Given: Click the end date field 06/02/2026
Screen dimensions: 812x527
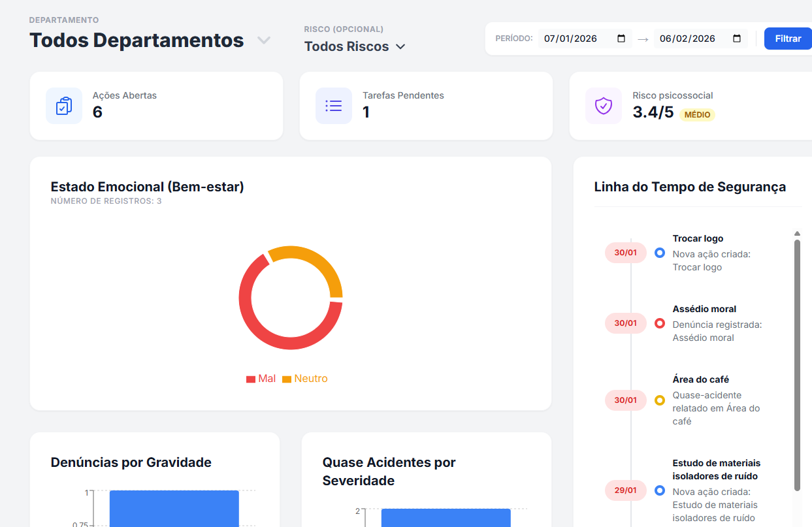Looking at the screenshot, I should [x=687, y=39].
